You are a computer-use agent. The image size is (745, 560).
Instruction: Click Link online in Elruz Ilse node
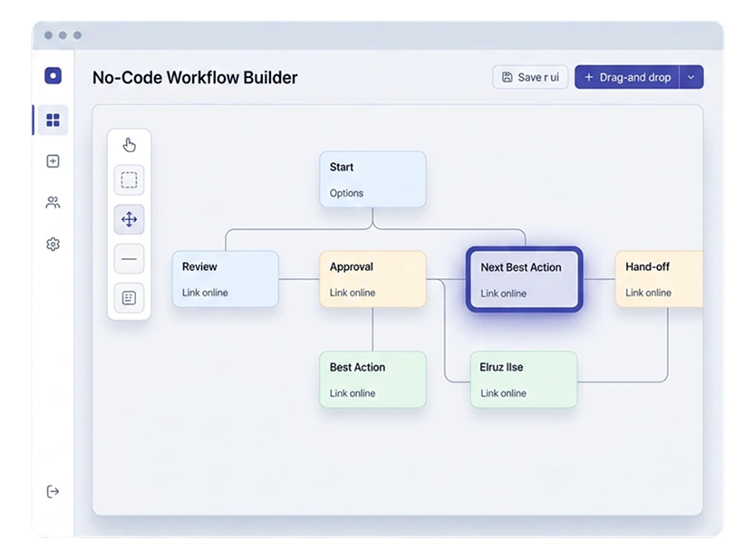click(x=503, y=393)
